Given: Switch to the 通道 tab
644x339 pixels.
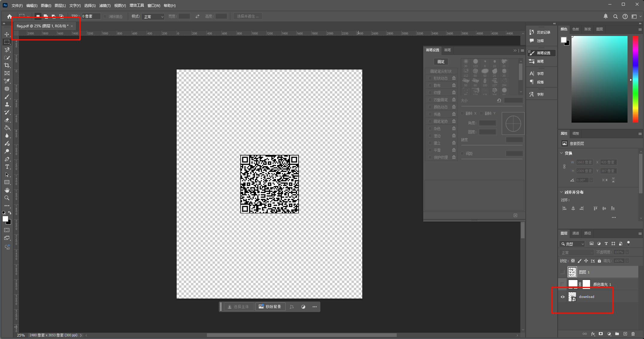Looking at the screenshot, I should 575,233.
